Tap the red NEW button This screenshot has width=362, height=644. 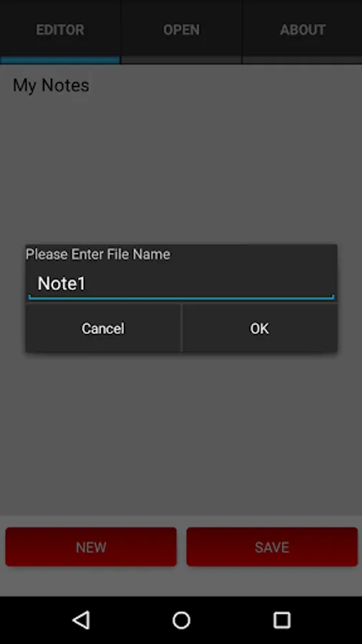pyautogui.click(x=91, y=547)
